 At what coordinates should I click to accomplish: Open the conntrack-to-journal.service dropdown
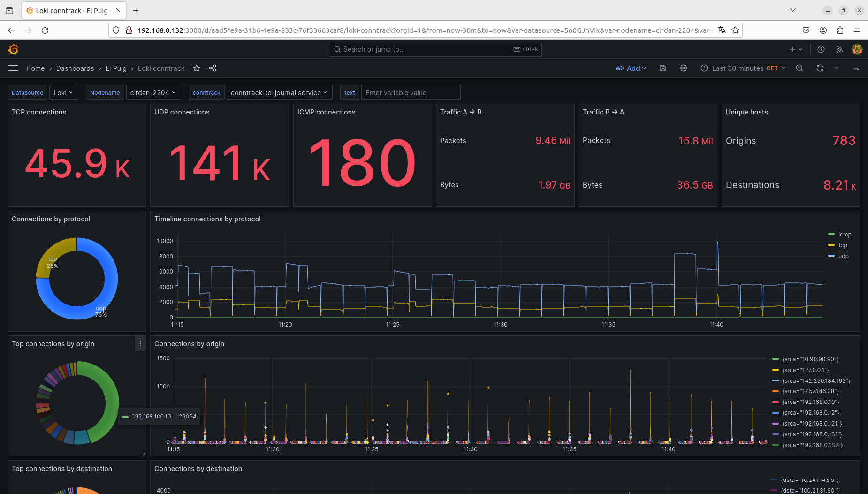(279, 93)
